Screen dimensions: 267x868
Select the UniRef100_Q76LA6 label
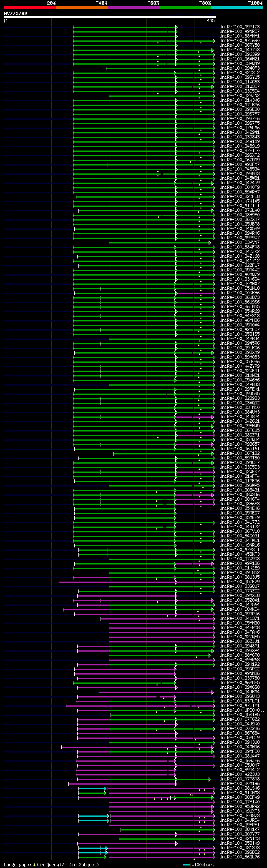(x=239, y=128)
